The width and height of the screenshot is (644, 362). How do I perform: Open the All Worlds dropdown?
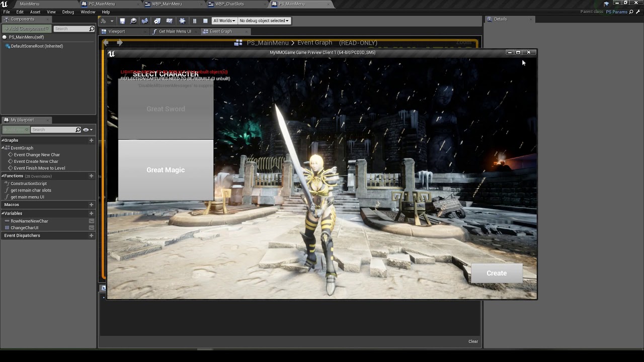(224, 21)
